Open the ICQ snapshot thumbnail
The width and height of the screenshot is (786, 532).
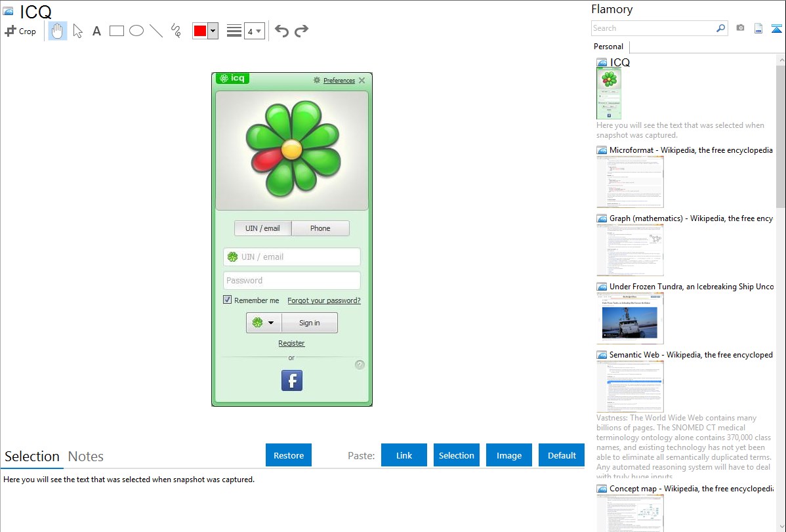[x=609, y=93]
